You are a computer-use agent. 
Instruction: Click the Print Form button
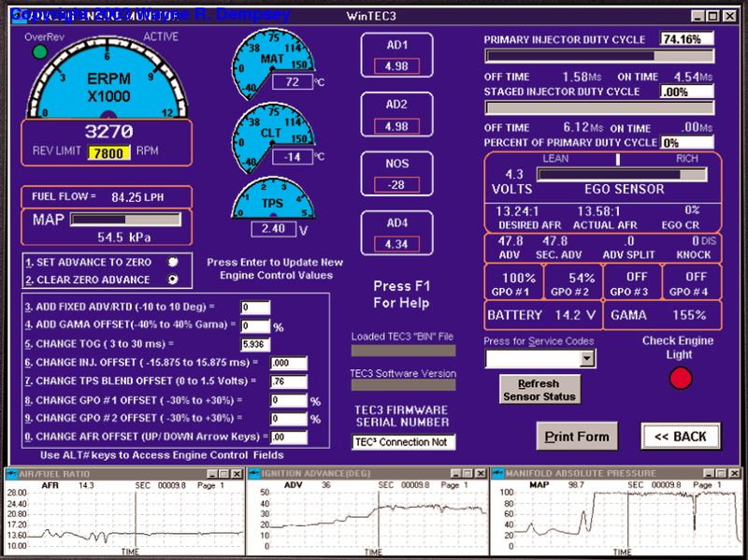click(x=577, y=436)
